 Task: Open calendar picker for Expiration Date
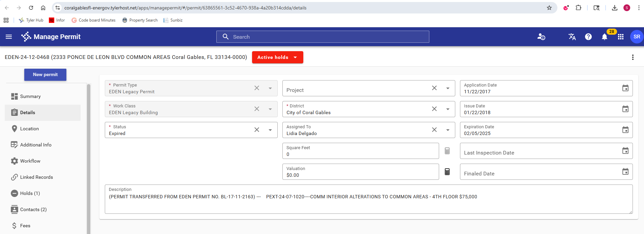click(x=625, y=130)
